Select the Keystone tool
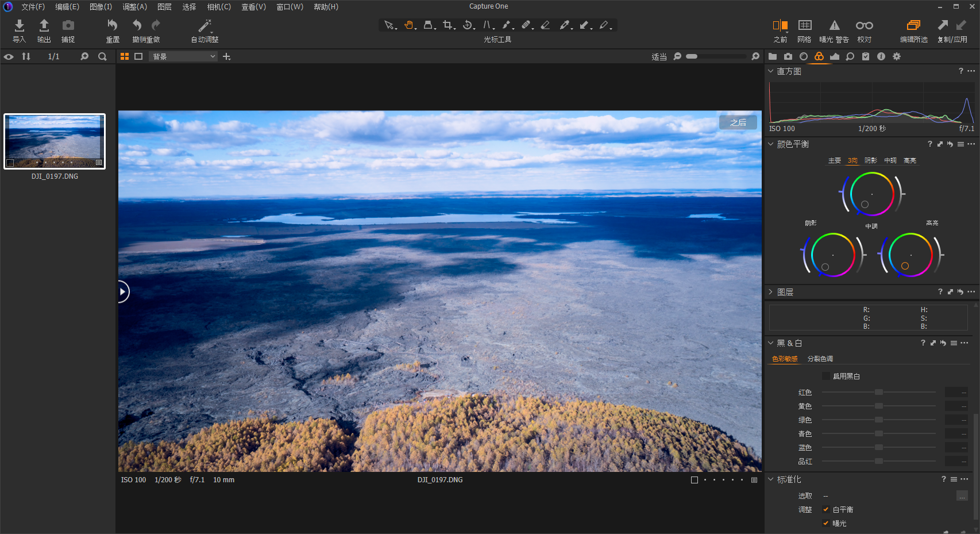The image size is (980, 534). pos(487,25)
